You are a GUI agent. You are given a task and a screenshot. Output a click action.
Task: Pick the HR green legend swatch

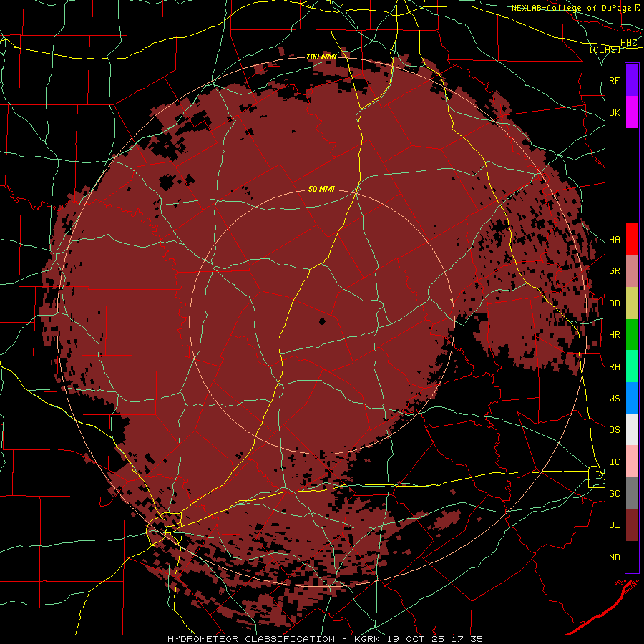click(x=632, y=335)
